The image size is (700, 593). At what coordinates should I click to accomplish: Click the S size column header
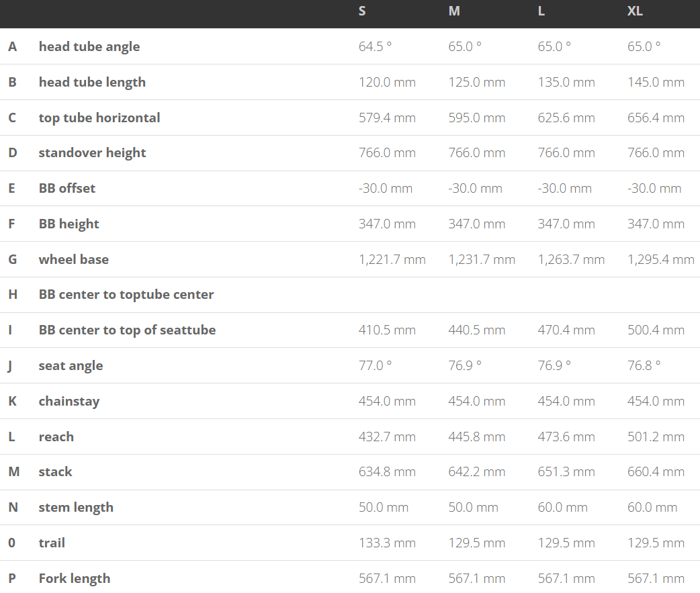(x=362, y=11)
